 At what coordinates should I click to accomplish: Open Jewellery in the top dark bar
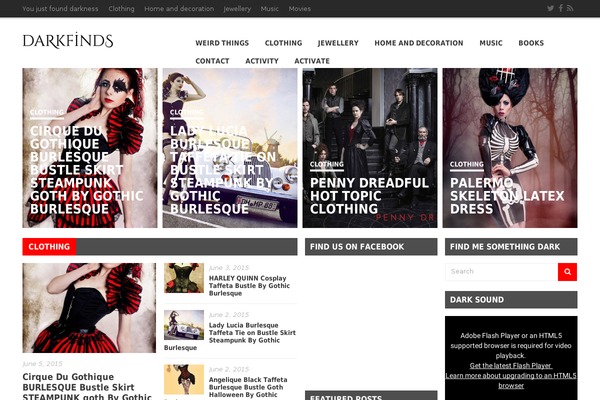[x=237, y=8]
